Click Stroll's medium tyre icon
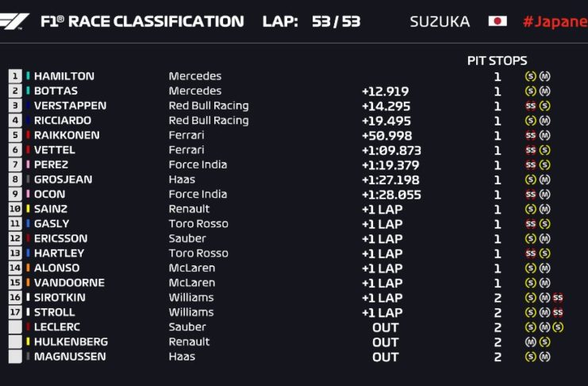The image size is (588, 386). point(544,313)
